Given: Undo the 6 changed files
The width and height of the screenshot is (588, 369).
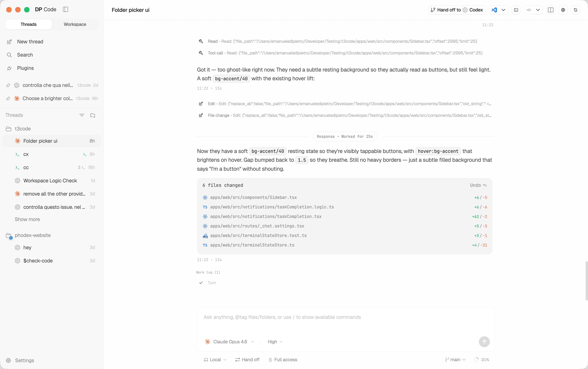Looking at the screenshot, I should point(478,185).
